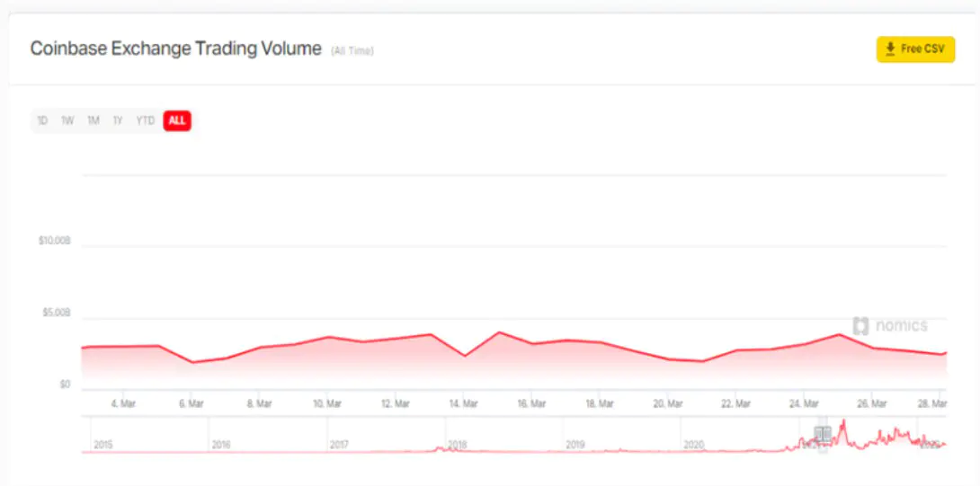Click the 14. Mar date label
This screenshot has width=980, height=486.
coord(463,404)
